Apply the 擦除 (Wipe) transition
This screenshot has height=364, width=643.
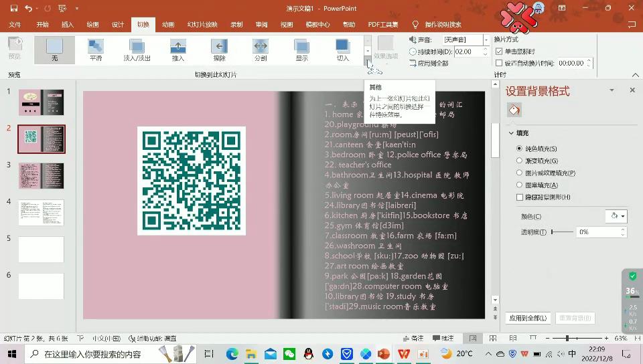pos(220,50)
